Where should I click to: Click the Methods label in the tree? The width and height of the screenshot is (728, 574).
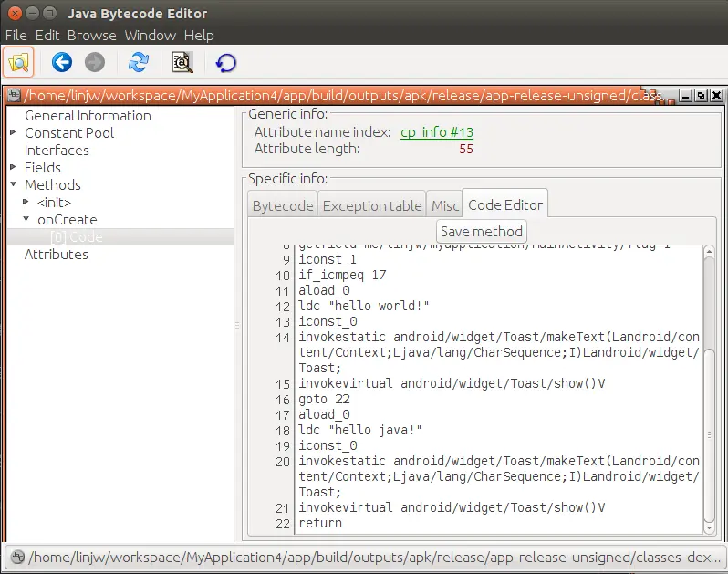click(53, 185)
